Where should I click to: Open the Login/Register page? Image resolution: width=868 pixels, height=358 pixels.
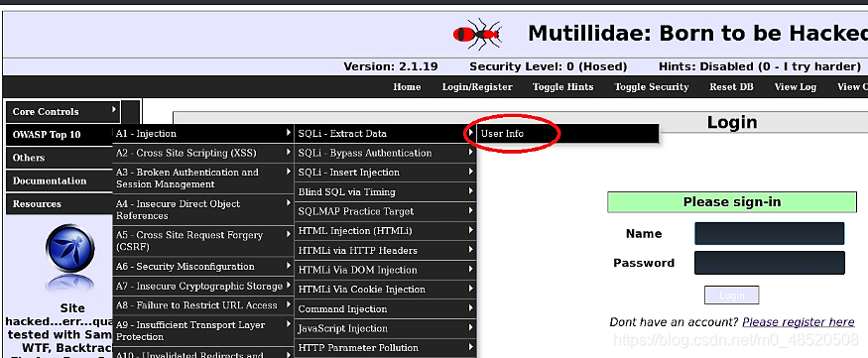(477, 87)
